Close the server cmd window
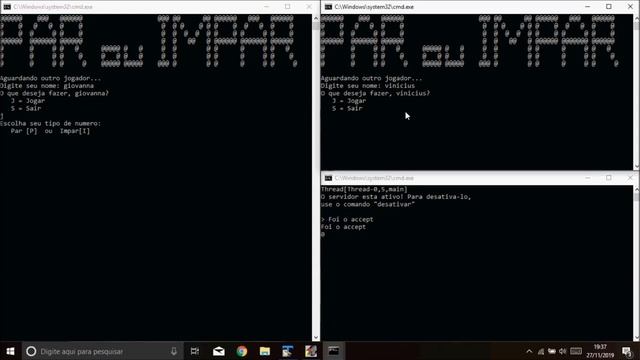640x360 pixels. click(630, 178)
